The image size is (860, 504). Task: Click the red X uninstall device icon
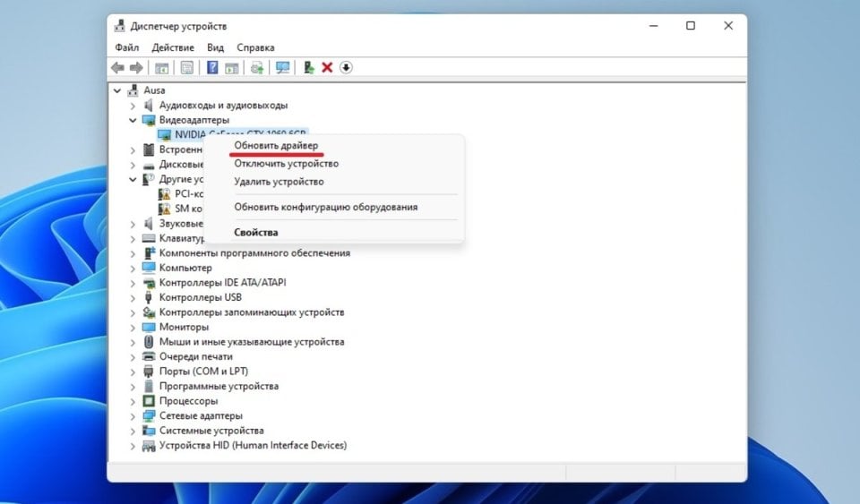click(x=327, y=68)
